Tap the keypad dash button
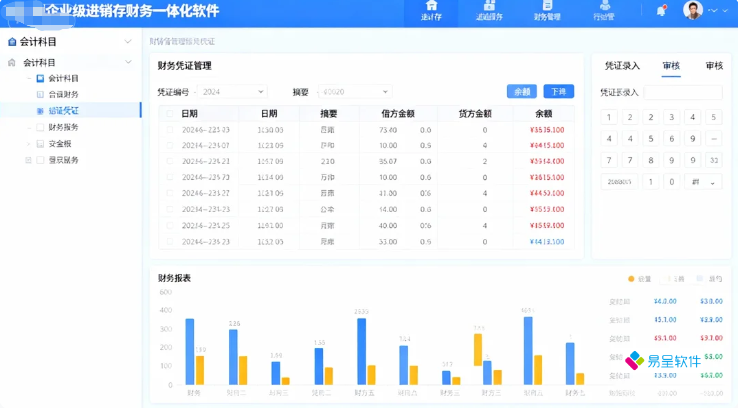The width and height of the screenshot is (738, 408). coord(714,139)
